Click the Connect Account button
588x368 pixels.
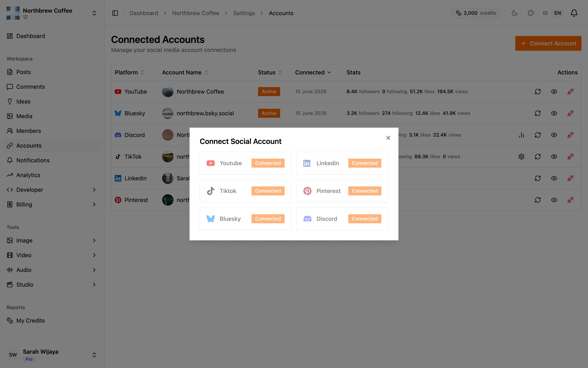(548, 43)
